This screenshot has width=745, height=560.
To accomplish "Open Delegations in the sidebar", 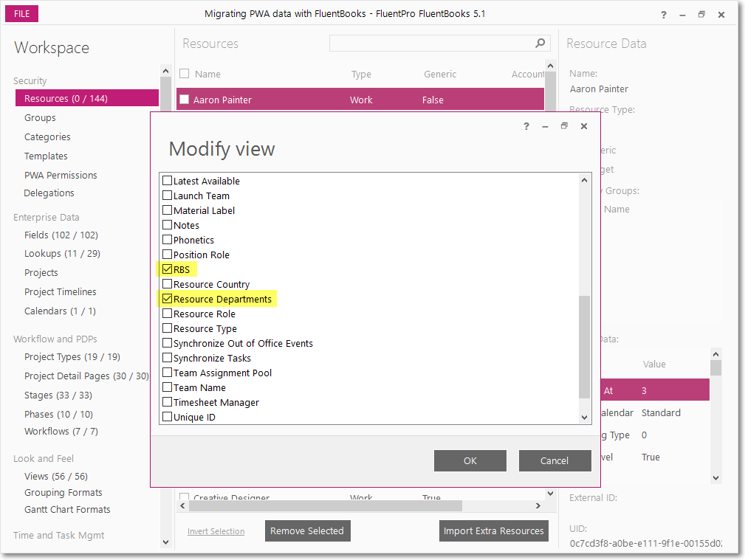I will point(49,193).
